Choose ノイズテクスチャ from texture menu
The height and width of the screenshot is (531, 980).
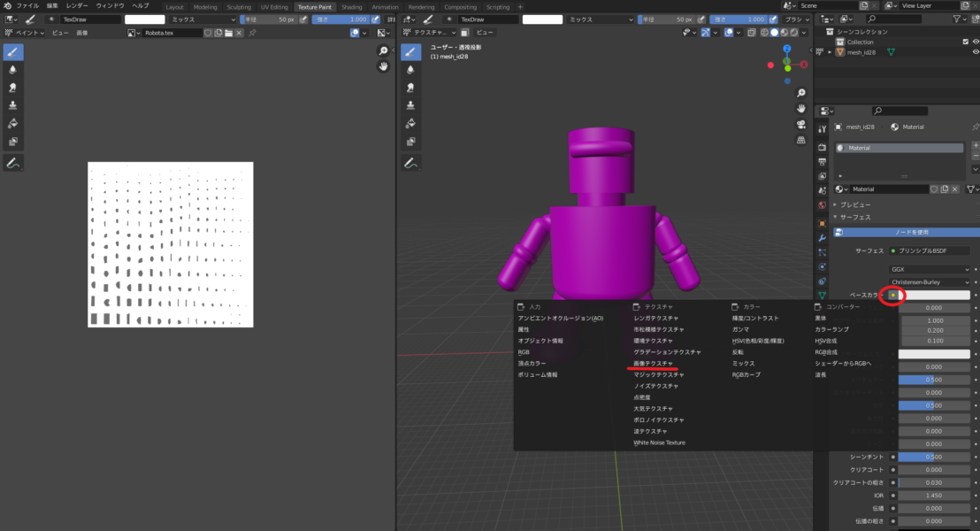pyautogui.click(x=655, y=386)
